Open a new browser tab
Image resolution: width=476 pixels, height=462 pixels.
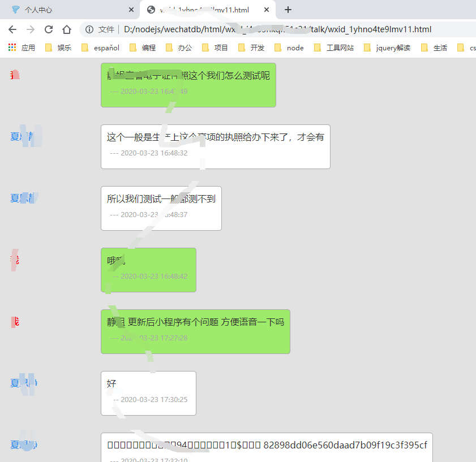[x=288, y=10]
